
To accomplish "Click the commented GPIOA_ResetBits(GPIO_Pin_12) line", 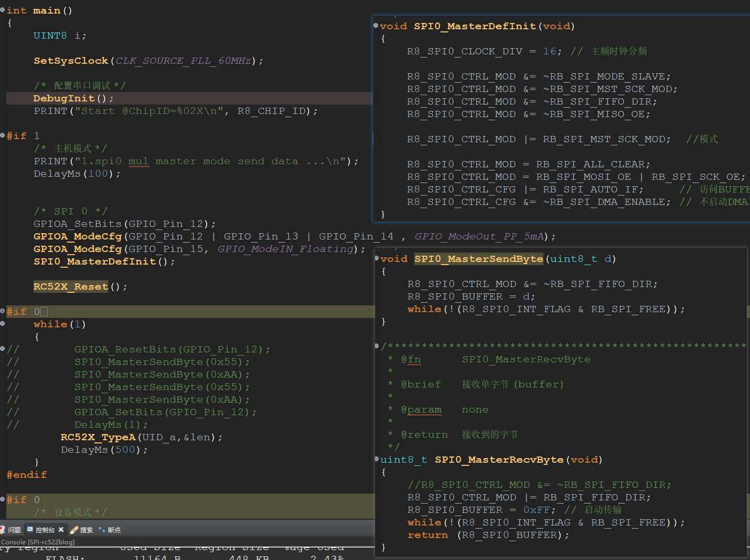I will coord(172,349).
